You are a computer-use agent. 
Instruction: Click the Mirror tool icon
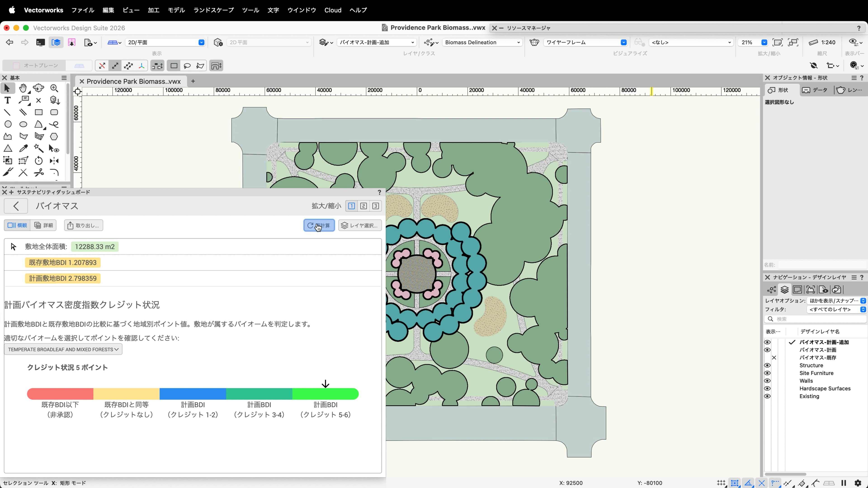[x=54, y=161]
